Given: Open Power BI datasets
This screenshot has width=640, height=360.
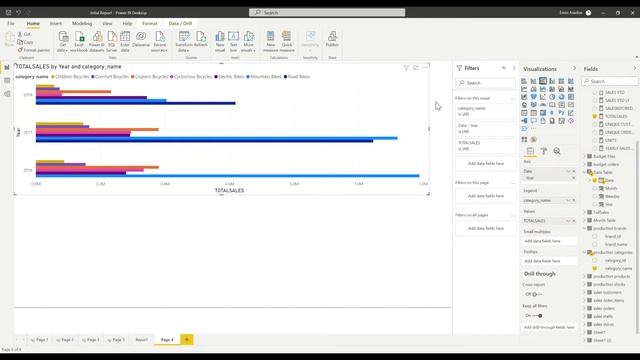Looking at the screenshot, I should pos(97,42).
